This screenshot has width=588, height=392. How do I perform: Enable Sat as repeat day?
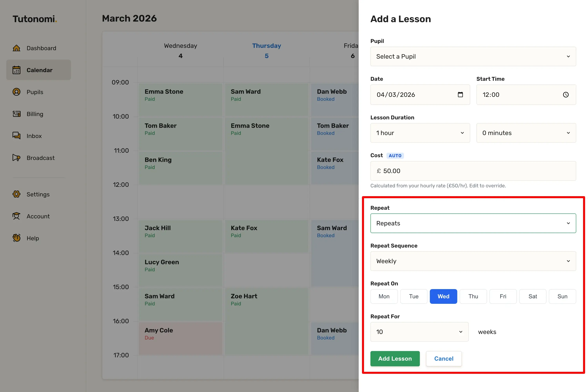(x=533, y=296)
